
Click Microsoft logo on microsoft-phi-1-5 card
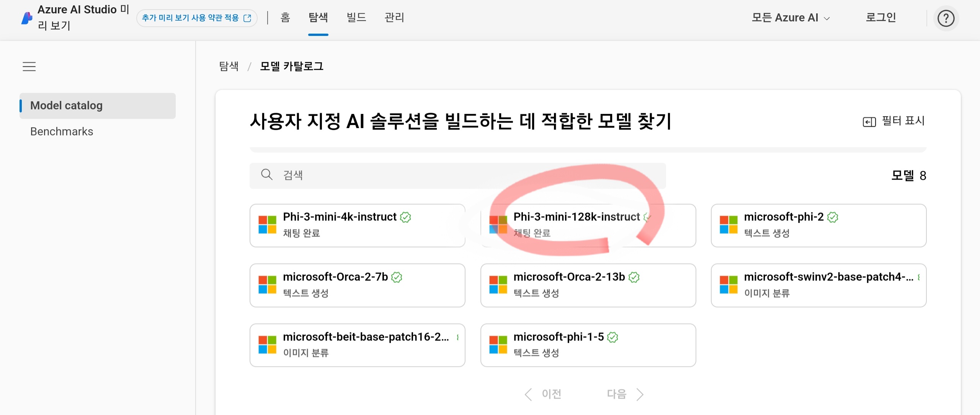coord(498,345)
